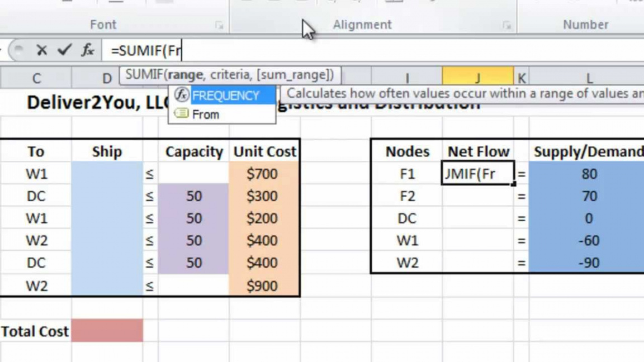Select column J header
Image resolution: width=644 pixels, height=362 pixels.
point(477,78)
